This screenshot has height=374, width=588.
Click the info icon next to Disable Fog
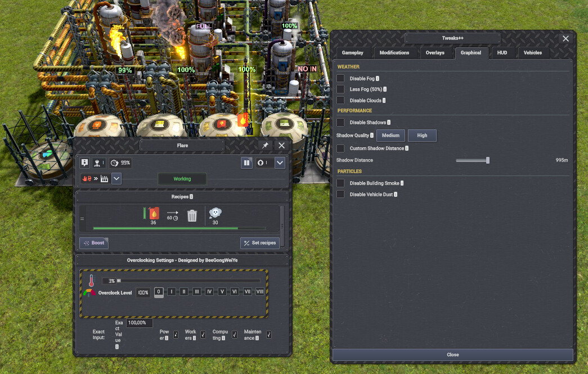[378, 79]
